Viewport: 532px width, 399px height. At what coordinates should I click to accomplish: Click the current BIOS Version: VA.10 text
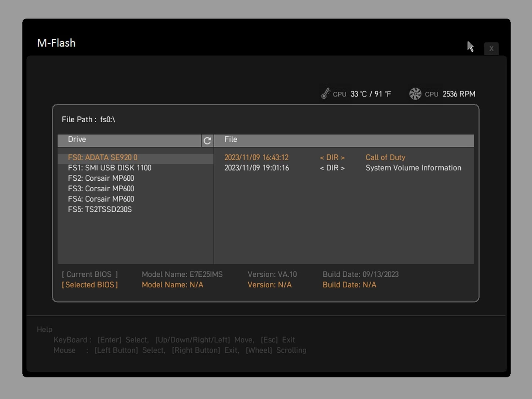[272, 274]
